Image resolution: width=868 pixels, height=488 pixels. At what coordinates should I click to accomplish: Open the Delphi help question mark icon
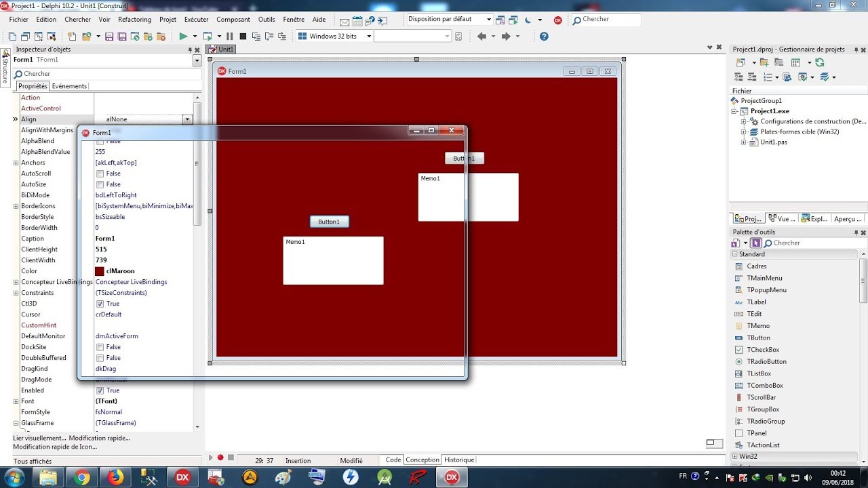tap(544, 36)
